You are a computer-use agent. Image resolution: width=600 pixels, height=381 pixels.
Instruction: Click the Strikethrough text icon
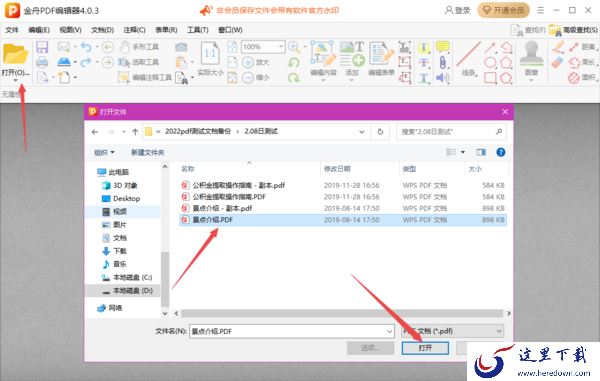point(424,62)
